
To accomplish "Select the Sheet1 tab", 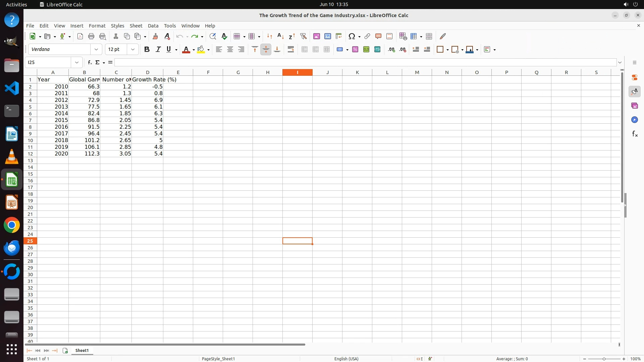I will click(x=82, y=350).
